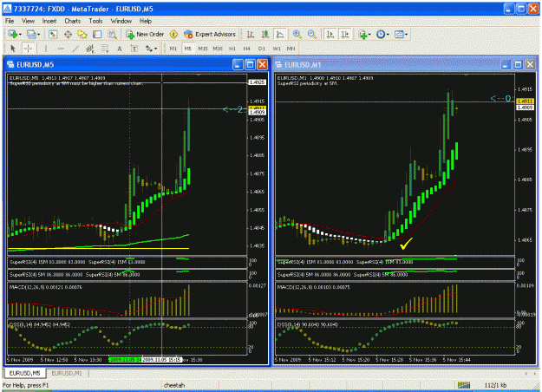Open the Tools menu
The width and height of the screenshot is (542, 392).
(95, 21)
